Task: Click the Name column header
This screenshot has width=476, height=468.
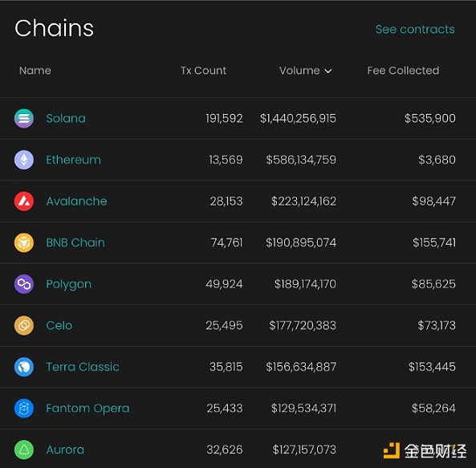Action: coord(35,71)
